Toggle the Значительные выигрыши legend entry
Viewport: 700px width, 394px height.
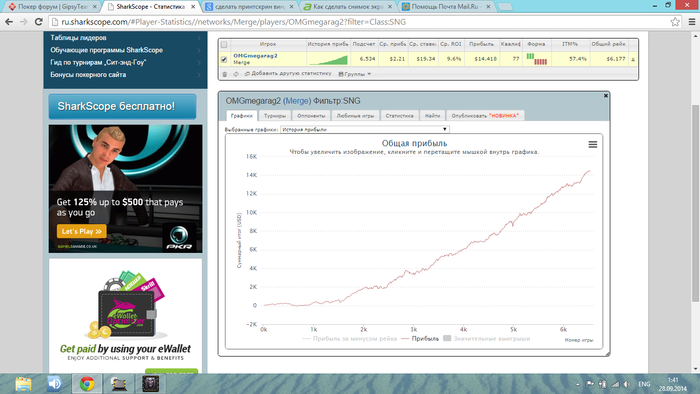[487, 339]
